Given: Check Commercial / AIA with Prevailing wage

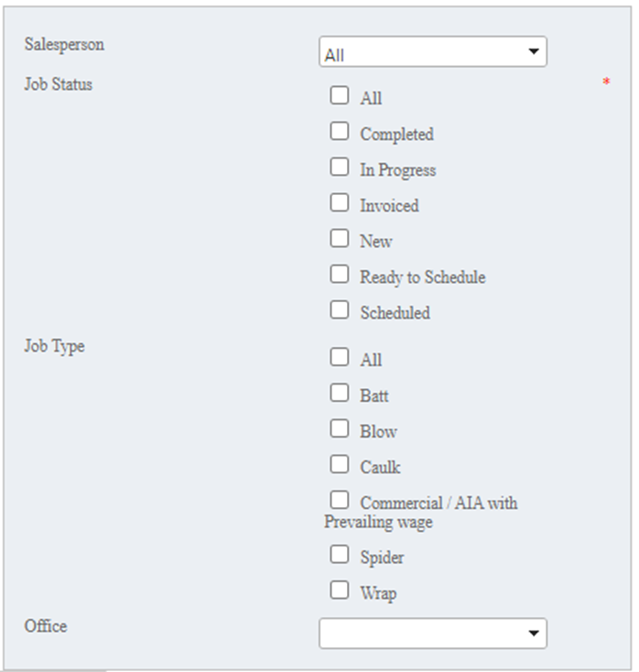Looking at the screenshot, I should (340, 500).
